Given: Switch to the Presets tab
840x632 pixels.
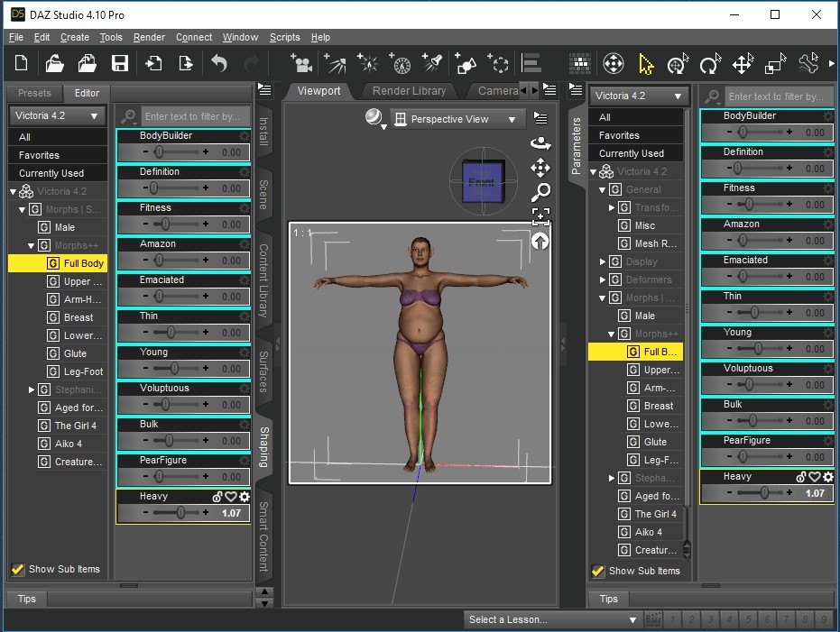Looking at the screenshot, I should pos(34,93).
